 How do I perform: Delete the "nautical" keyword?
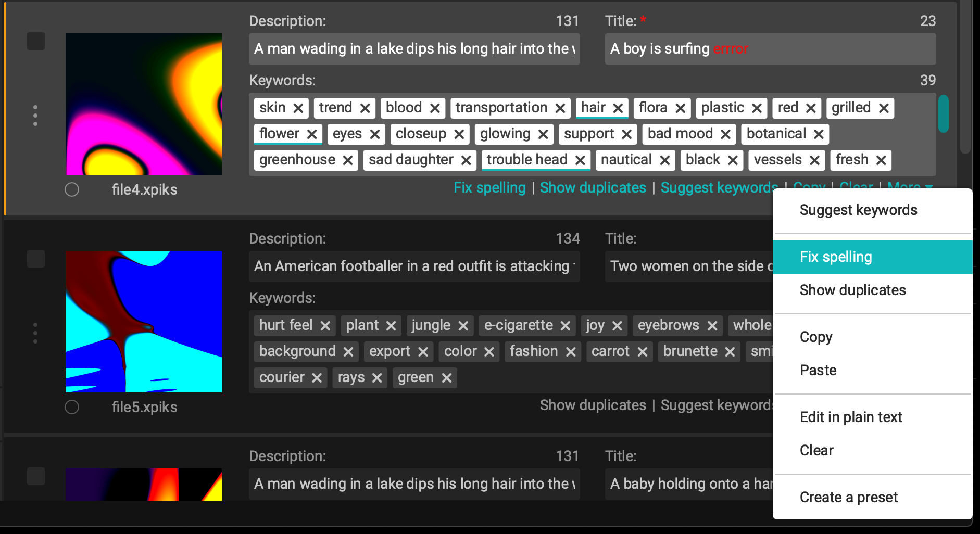(x=665, y=160)
